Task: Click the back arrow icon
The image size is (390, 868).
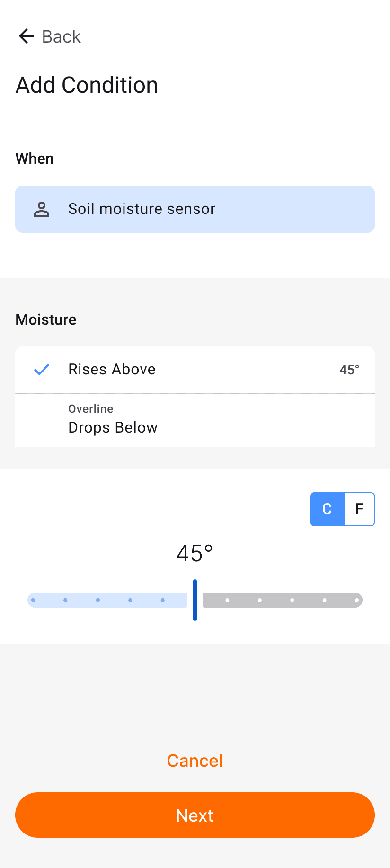Action: (27, 36)
